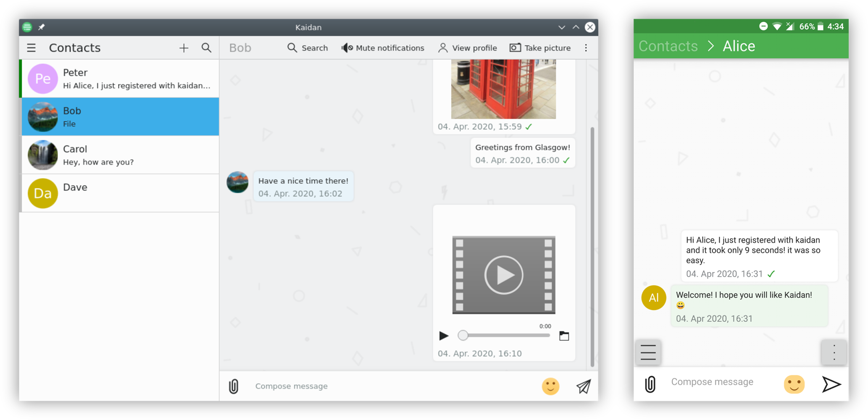Attach a file in the desktop chat
The image size is (868, 420).
click(234, 386)
